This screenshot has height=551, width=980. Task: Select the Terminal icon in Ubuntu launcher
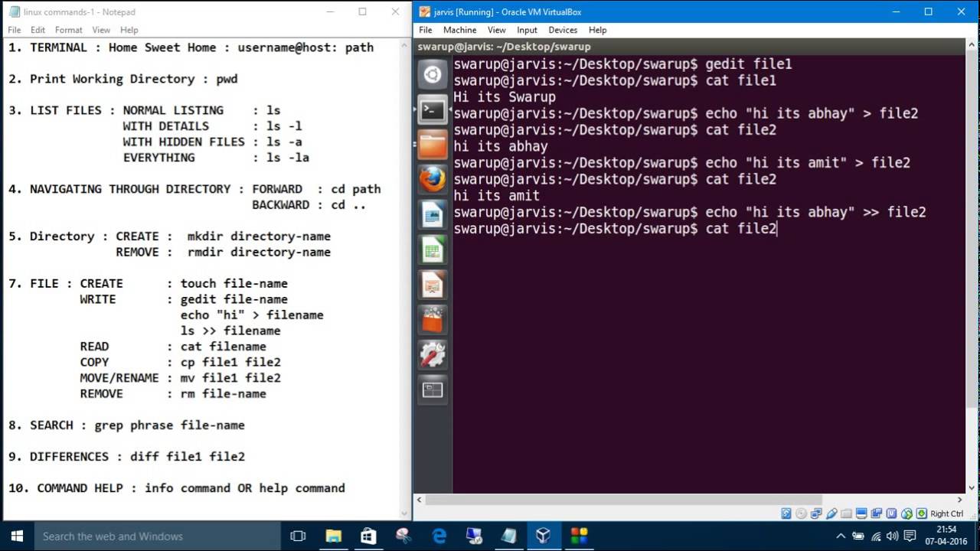[433, 110]
